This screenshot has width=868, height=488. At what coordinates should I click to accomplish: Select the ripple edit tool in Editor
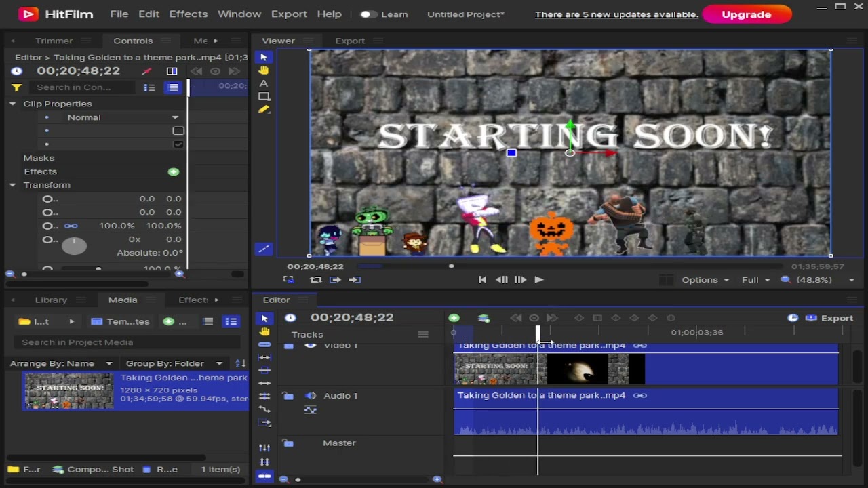click(264, 383)
